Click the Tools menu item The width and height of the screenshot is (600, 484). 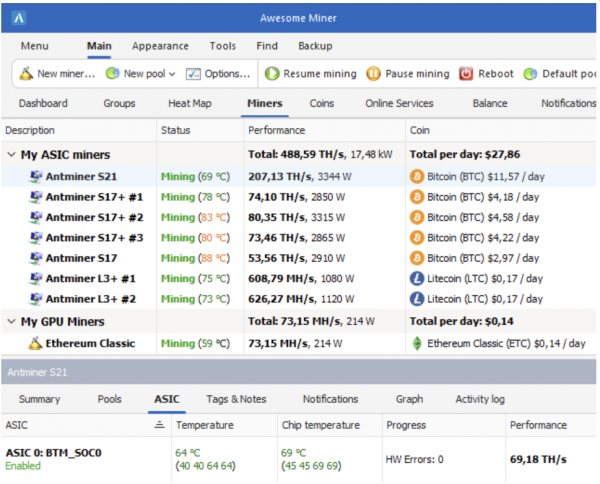click(x=223, y=46)
